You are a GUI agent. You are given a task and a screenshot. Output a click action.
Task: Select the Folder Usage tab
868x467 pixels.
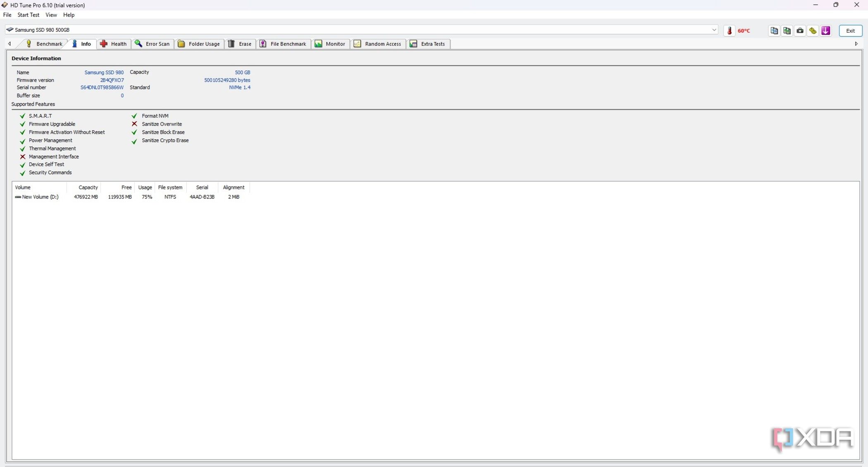(x=199, y=44)
